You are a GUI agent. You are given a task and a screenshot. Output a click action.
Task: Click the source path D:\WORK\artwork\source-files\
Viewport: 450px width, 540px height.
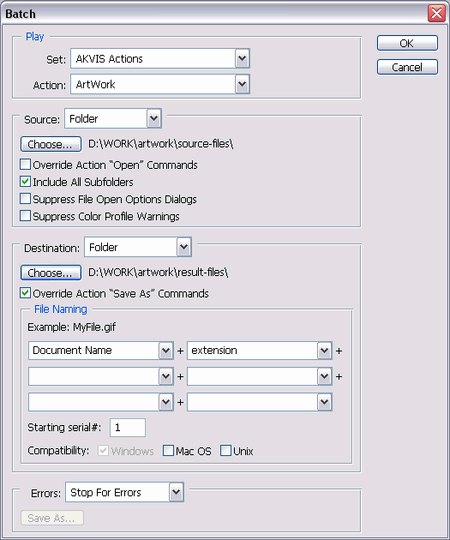click(x=161, y=144)
